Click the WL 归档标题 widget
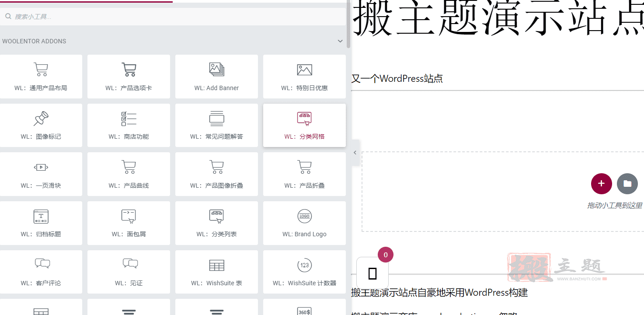Screen dimensions: 644x315 (41, 223)
